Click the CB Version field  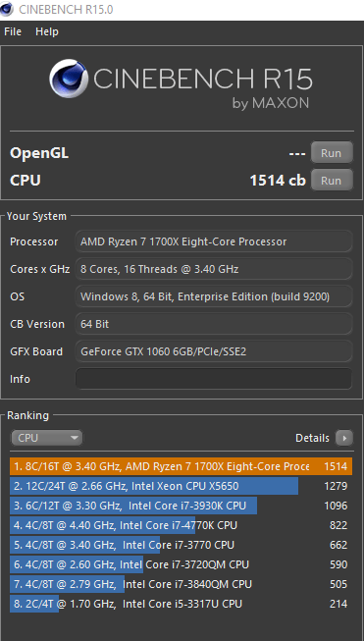click(x=214, y=324)
